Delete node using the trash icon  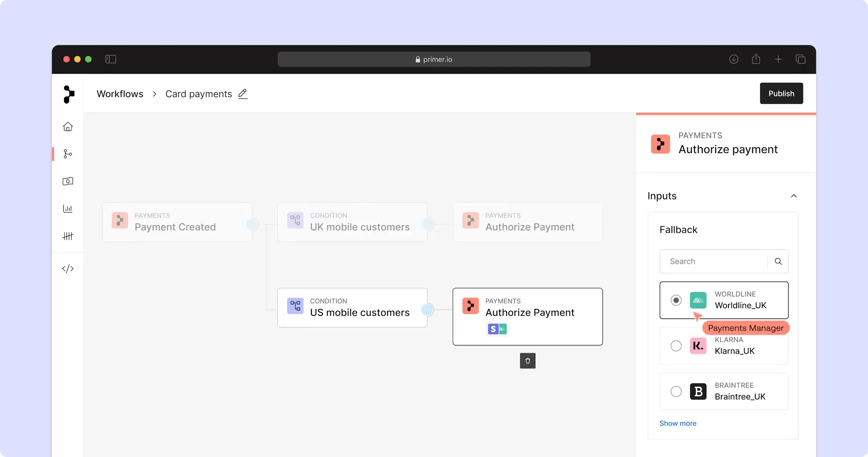click(x=527, y=361)
